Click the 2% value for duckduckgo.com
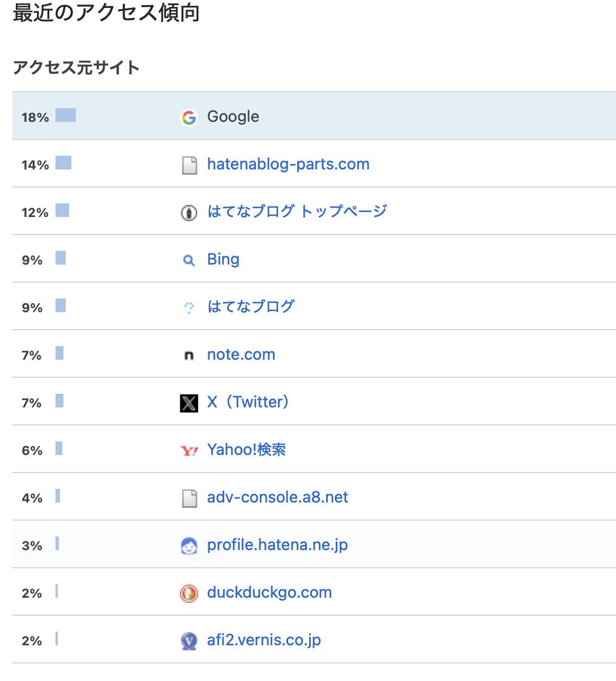The height and width of the screenshot is (681, 616). pos(32,594)
